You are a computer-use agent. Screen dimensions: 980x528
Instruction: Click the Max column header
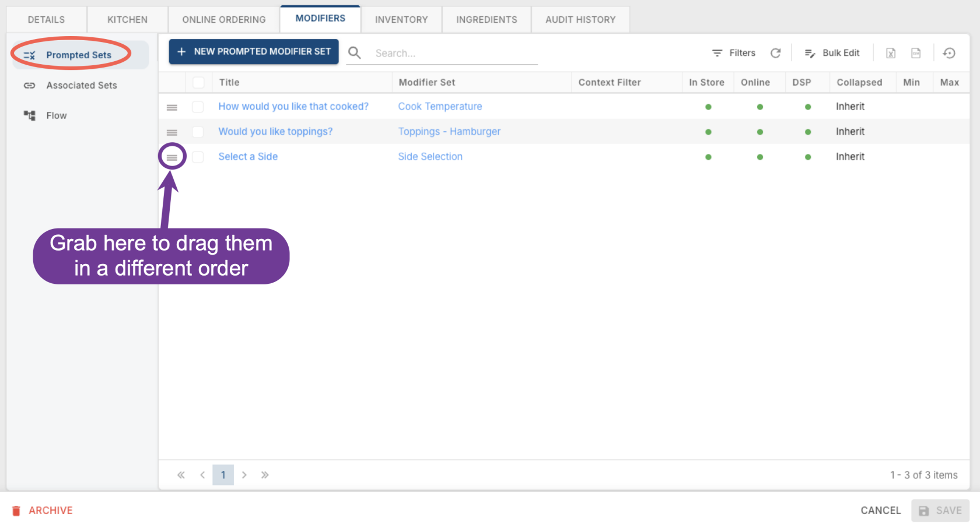pyautogui.click(x=949, y=82)
